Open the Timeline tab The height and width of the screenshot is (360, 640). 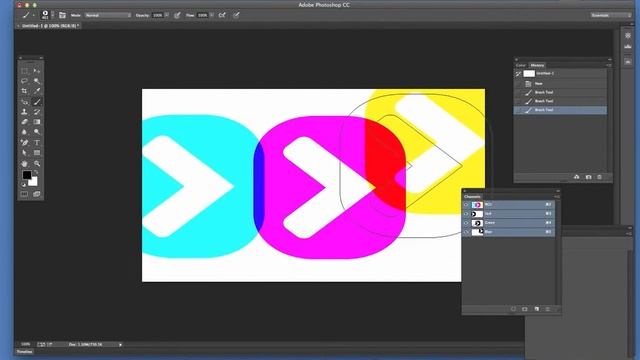click(24, 352)
